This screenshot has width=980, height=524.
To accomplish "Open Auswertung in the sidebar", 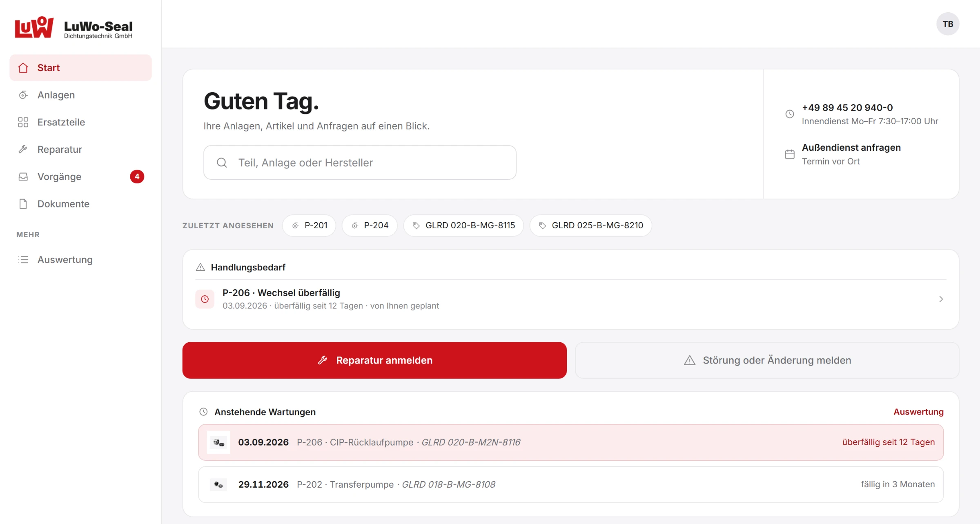I will 80,260.
